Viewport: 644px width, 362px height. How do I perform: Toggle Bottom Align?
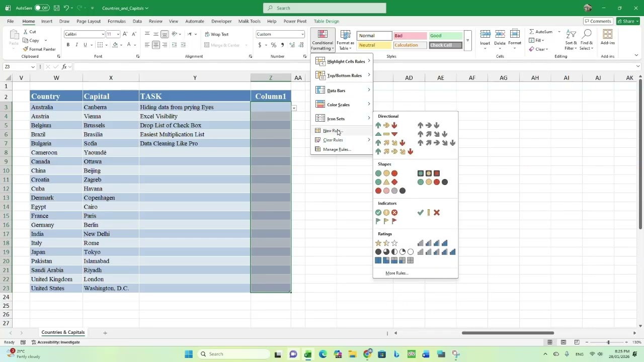pyautogui.click(x=165, y=34)
